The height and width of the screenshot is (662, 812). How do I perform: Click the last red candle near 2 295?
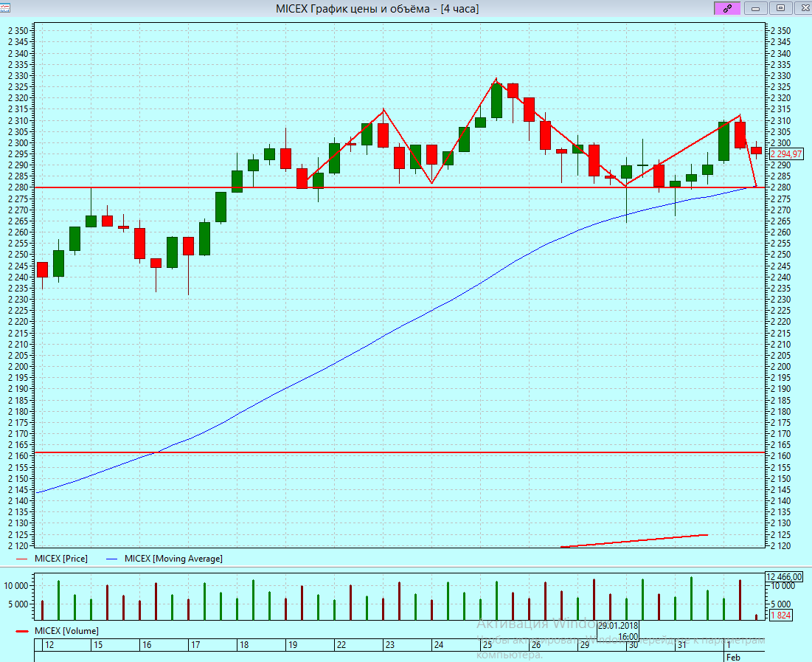[x=756, y=151]
